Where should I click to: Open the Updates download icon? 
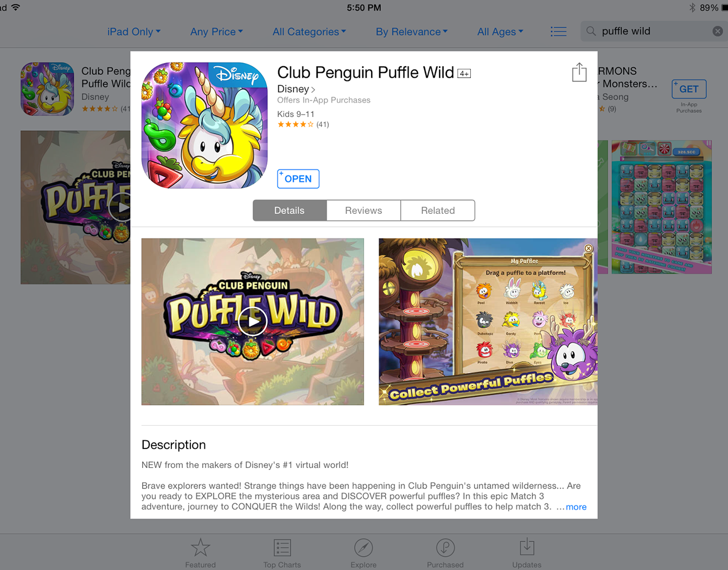tap(527, 547)
